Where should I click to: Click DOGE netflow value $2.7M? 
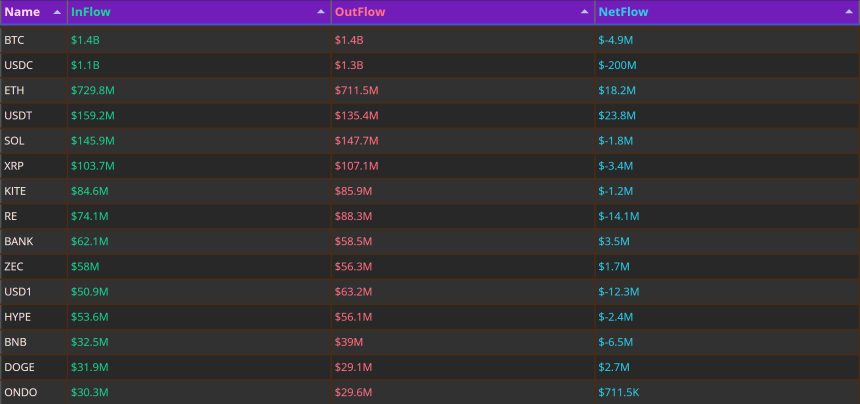[614, 368]
